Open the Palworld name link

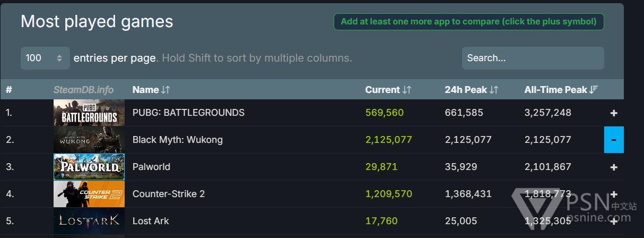coord(151,167)
